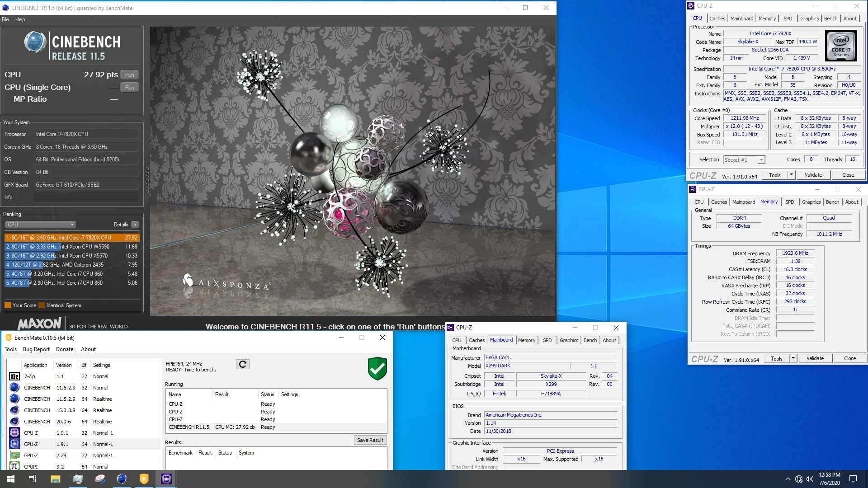Switch to Bench tab in Mainboard CPU-Z window
868x488 pixels.
click(590, 340)
